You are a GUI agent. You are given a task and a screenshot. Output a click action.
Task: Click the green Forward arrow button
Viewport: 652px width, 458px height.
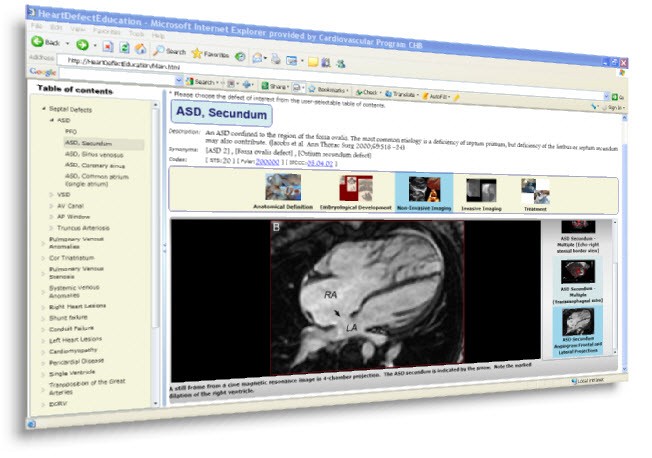click(x=82, y=45)
